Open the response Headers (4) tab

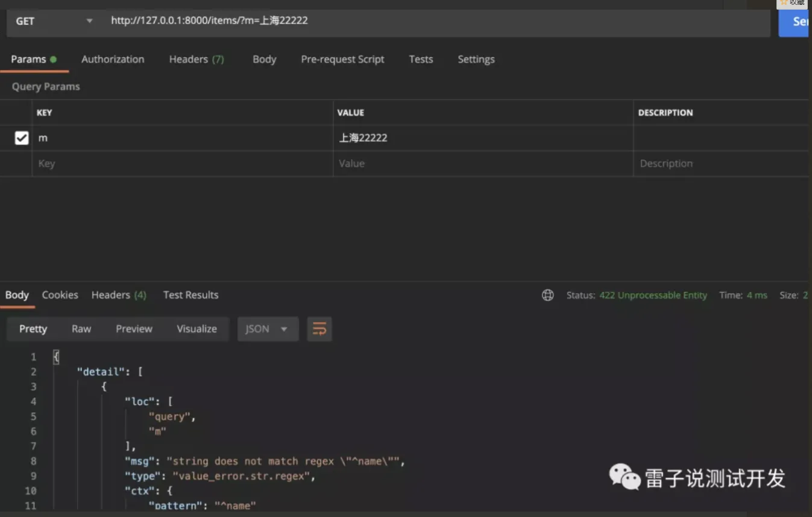(119, 295)
